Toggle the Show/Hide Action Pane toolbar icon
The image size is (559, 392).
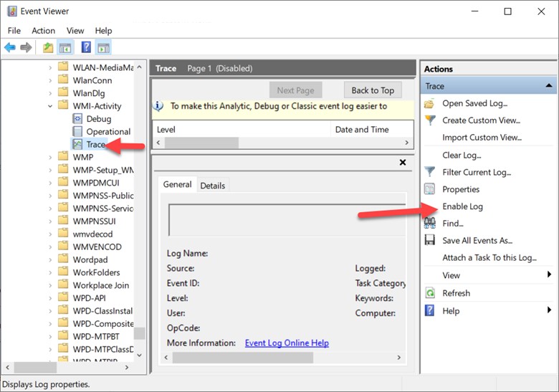104,47
